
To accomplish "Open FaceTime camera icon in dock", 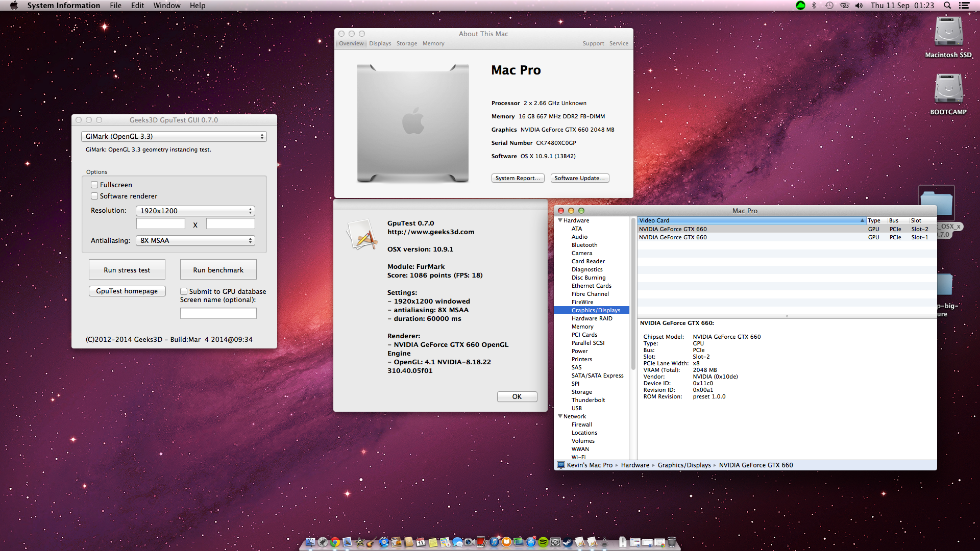I will pos(470,542).
